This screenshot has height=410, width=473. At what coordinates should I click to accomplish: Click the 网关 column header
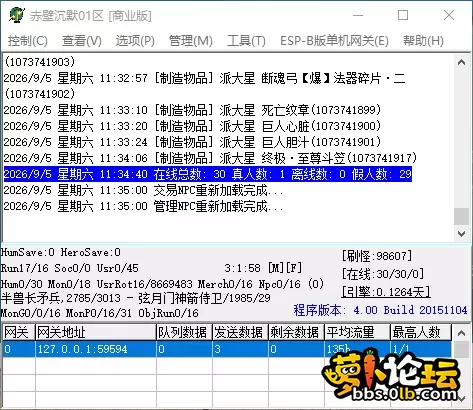coord(19,332)
